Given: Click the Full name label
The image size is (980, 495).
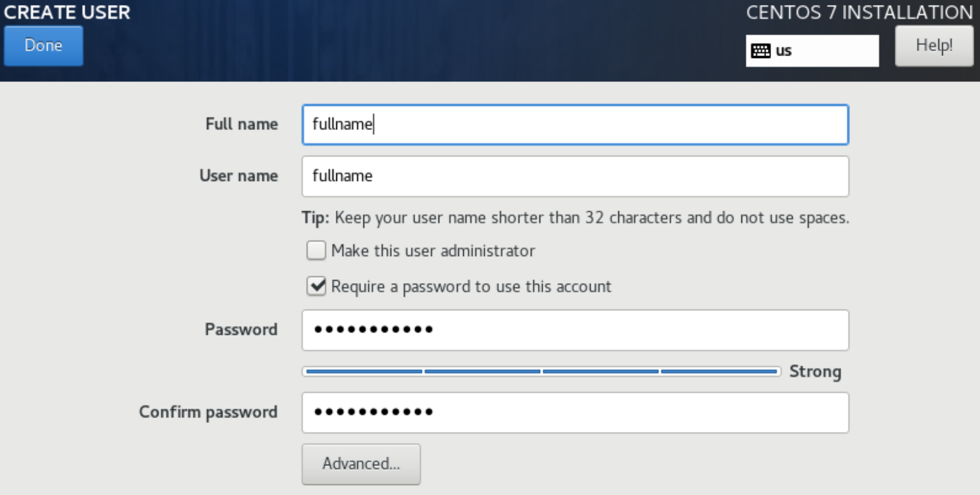Looking at the screenshot, I should click(242, 124).
